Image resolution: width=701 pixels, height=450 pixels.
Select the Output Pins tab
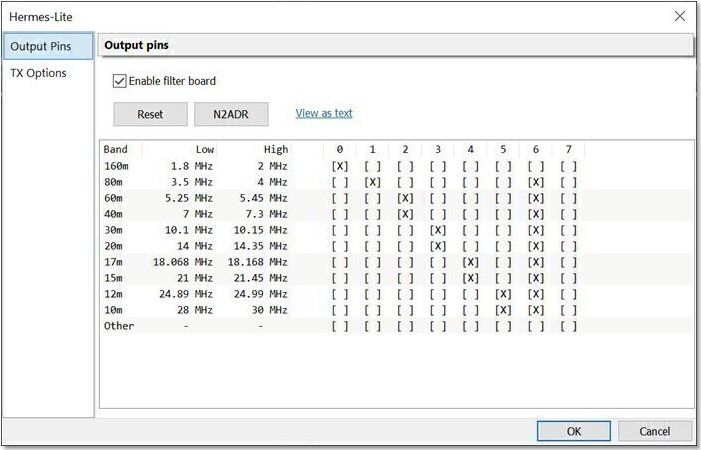[x=48, y=46]
